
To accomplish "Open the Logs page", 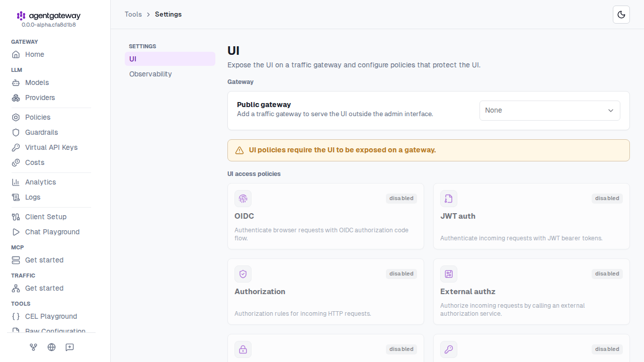I will 51,197.
